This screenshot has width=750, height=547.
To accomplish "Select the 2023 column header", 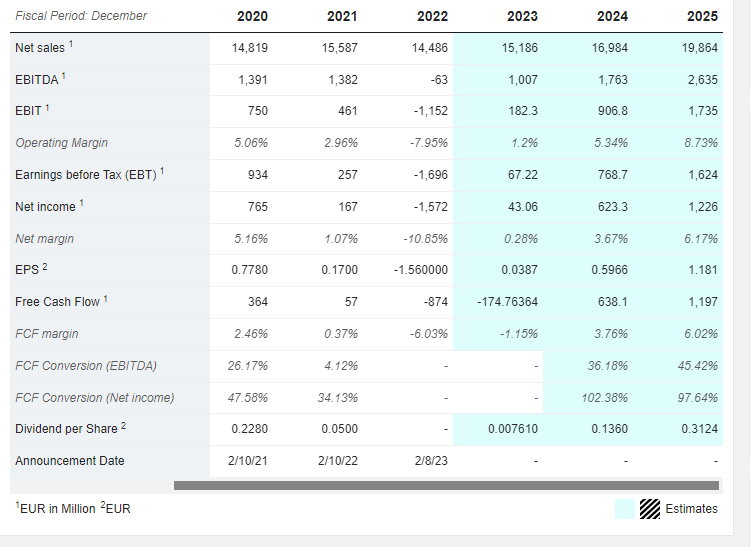I will pyautogui.click(x=522, y=16).
